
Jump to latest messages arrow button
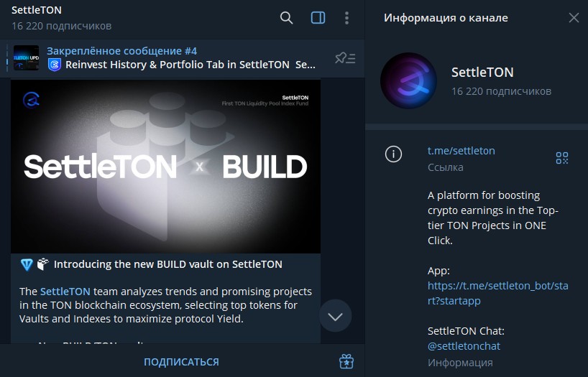335,316
